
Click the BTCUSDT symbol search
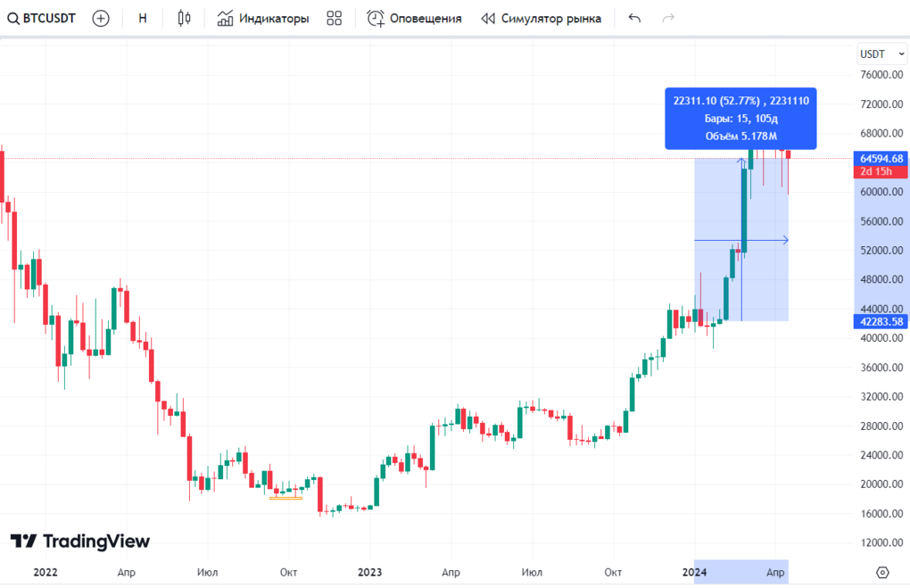(41, 18)
